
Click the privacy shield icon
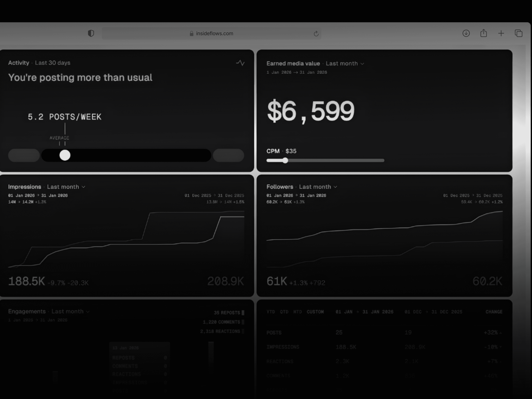coord(91,33)
